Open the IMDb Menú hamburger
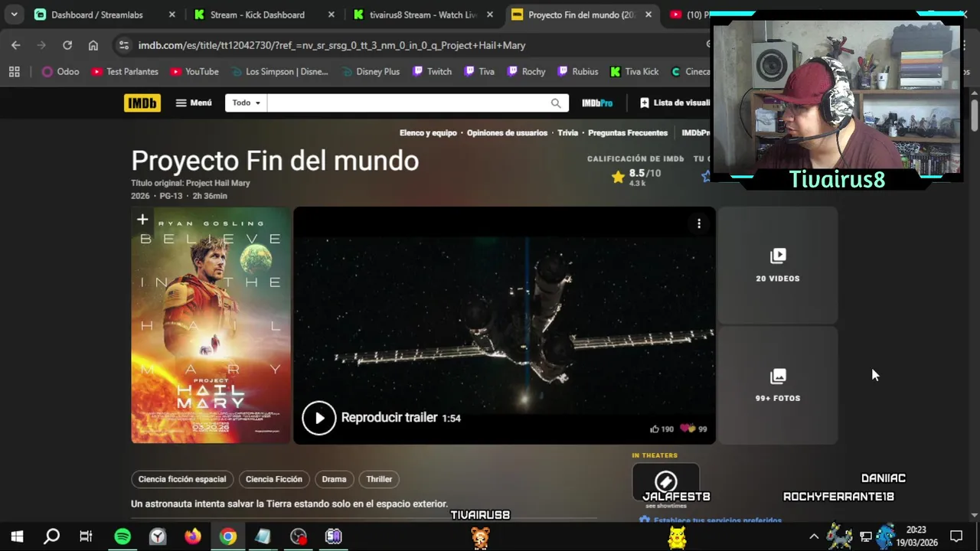The height and width of the screenshot is (551, 980). click(194, 103)
